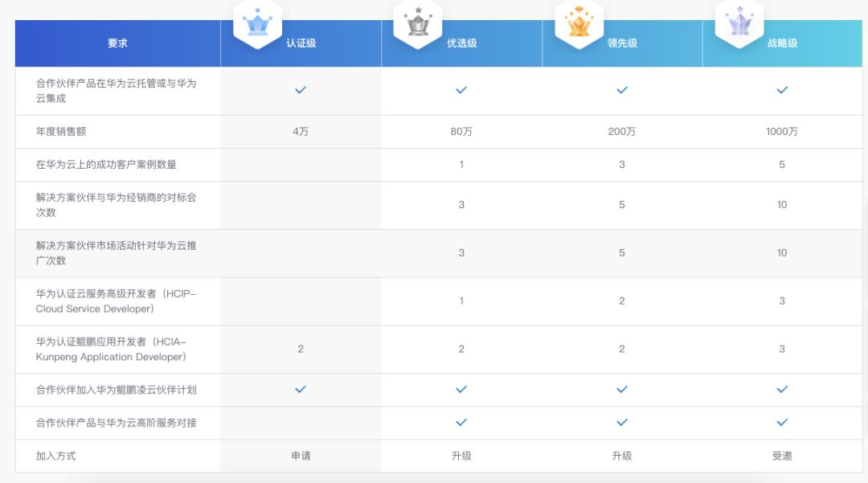Viewport: 868px width, 483px height.
Task: Click the 合作伙伴产品在华为云托管或与华为云集成 row label
Action: (x=117, y=91)
